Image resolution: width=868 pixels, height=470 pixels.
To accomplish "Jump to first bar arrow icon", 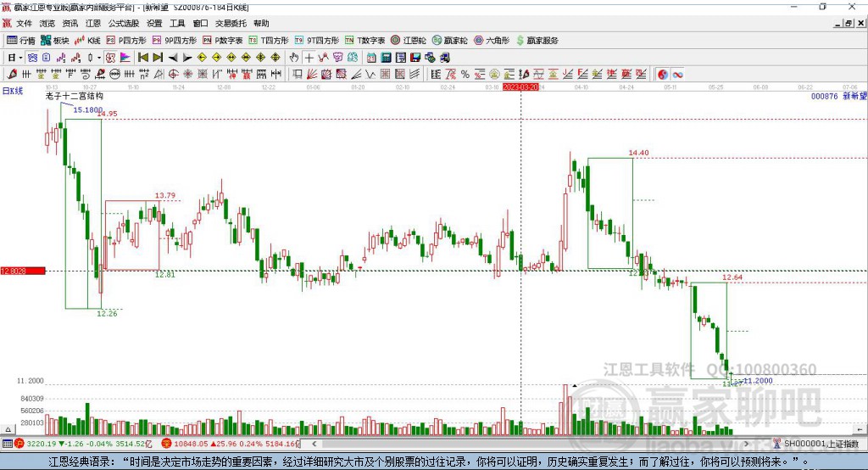I will point(143,58).
